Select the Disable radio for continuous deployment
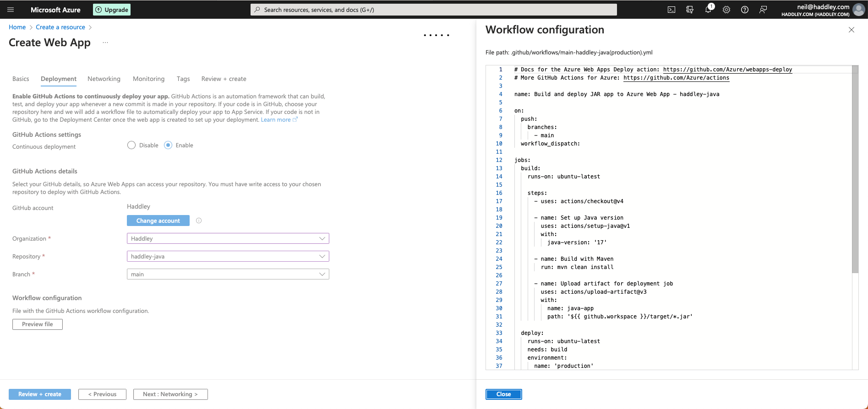 click(x=131, y=145)
